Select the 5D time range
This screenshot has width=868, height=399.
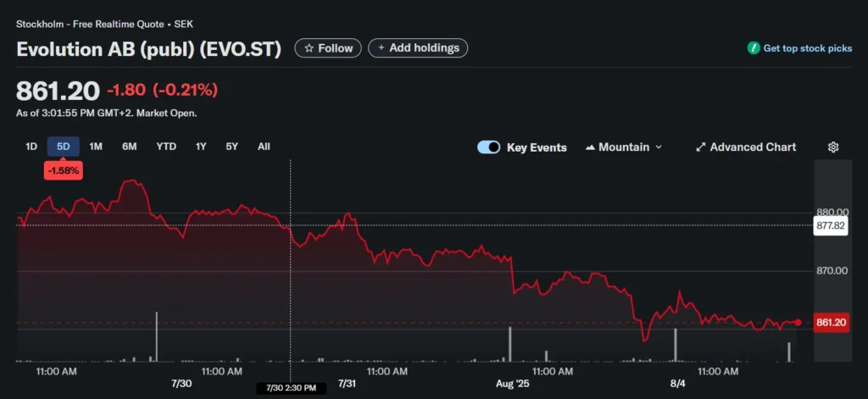[x=63, y=147]
